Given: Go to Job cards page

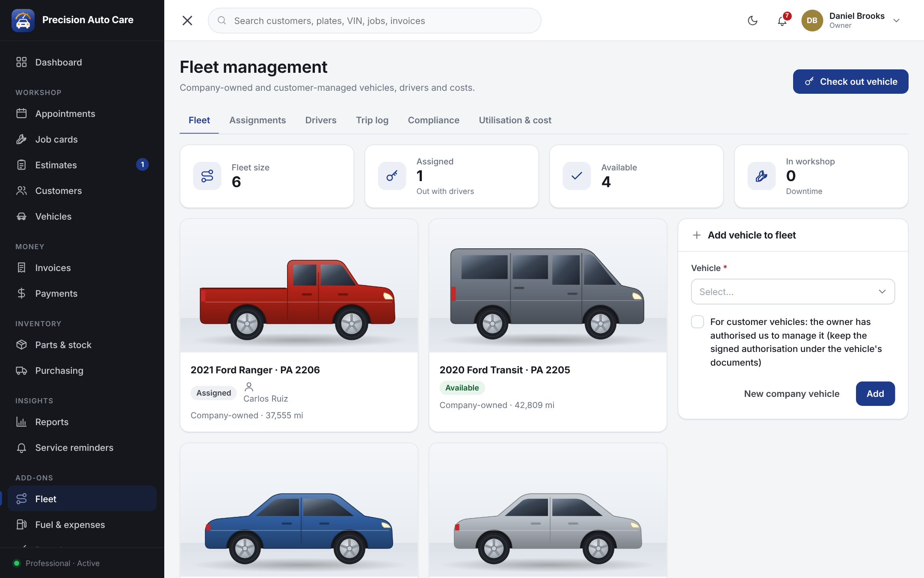Looking at the screenshot, I should click(82, 139).
